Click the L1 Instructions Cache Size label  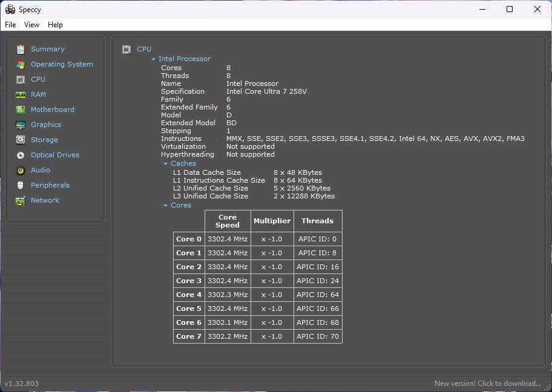[x=219, y=180]
